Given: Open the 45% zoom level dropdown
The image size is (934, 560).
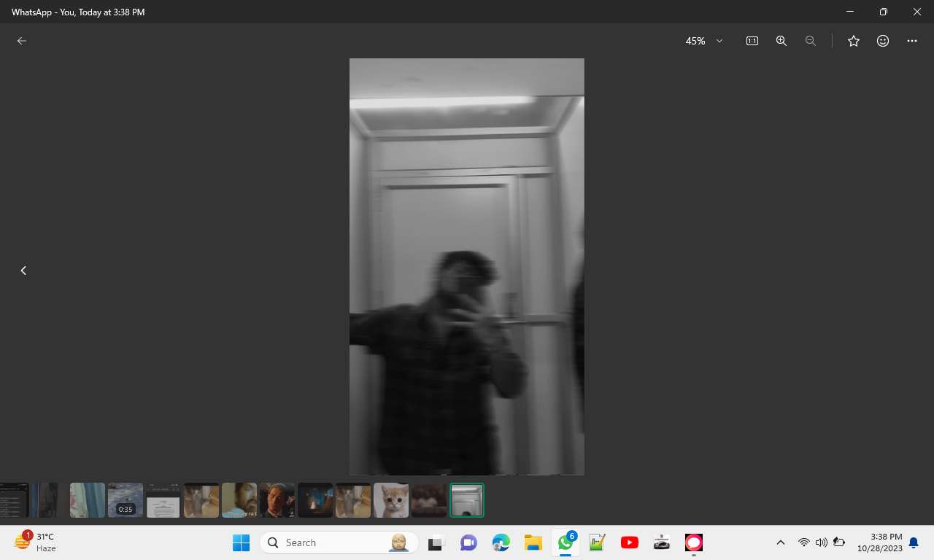Looking at the screenshot, I should (704, 41).
